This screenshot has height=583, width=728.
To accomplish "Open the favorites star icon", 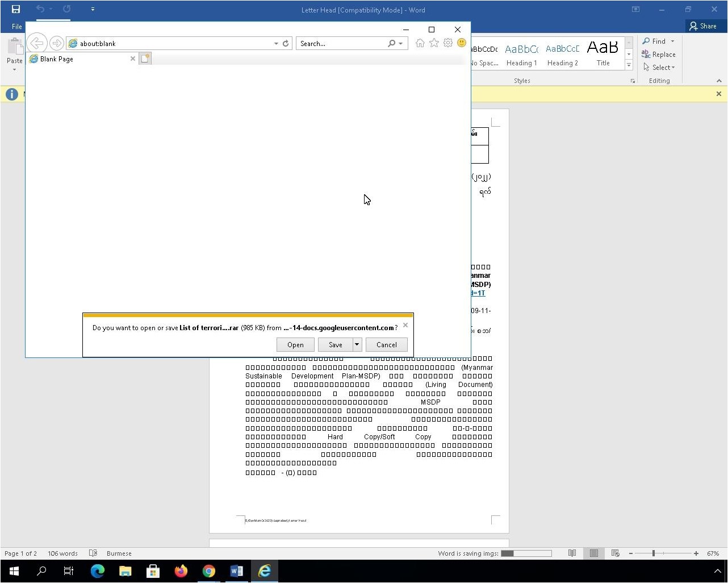I will point(434,43).
